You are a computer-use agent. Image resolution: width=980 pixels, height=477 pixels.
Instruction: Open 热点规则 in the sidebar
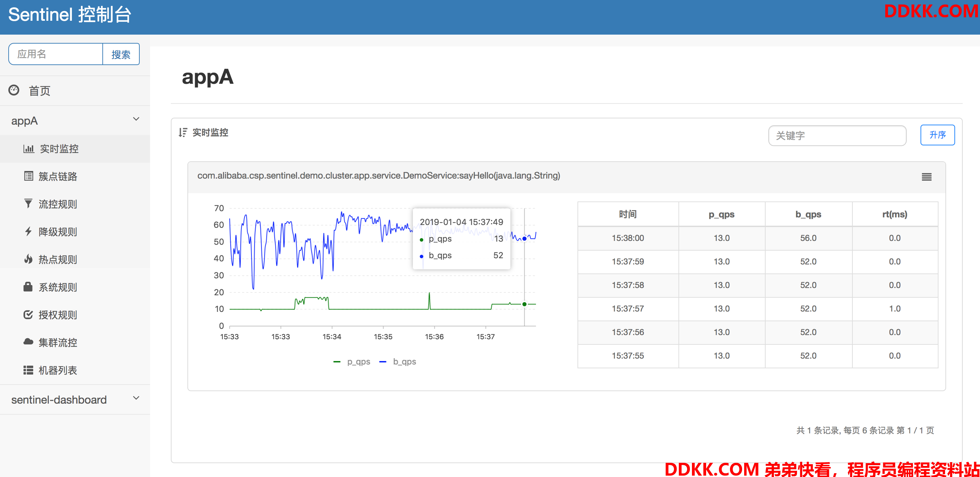pyautogui.click(x=75, y=260)
